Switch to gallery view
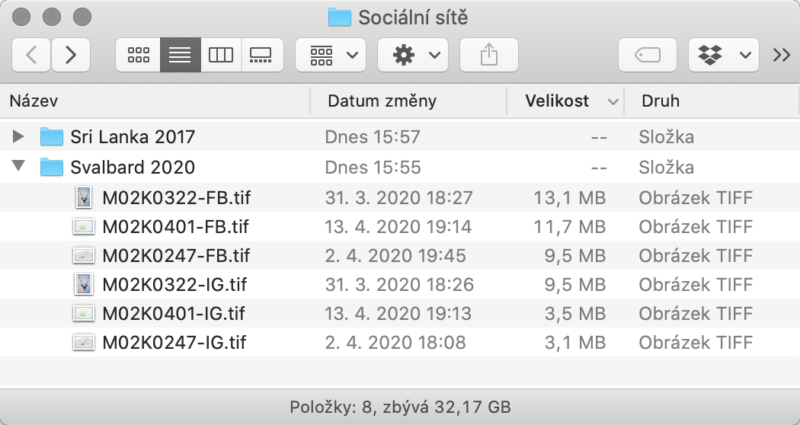 pos(262,55)
